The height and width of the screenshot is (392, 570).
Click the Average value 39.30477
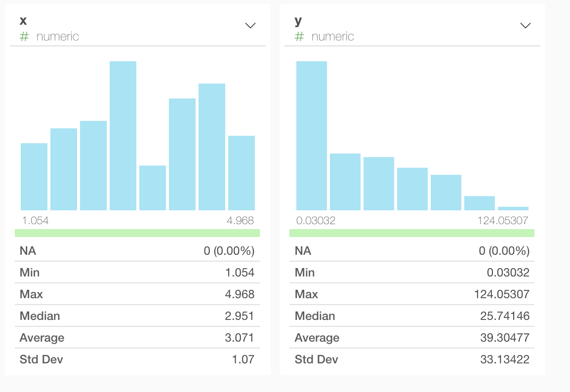[x=504, y=338]
